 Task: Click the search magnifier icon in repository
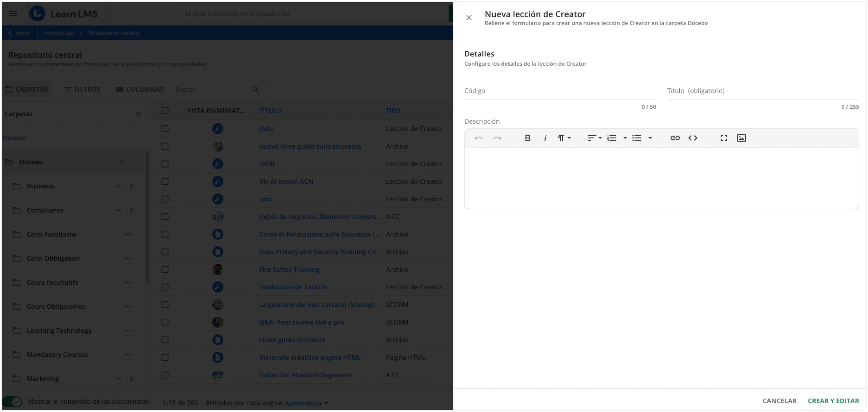tap(255, 89)
